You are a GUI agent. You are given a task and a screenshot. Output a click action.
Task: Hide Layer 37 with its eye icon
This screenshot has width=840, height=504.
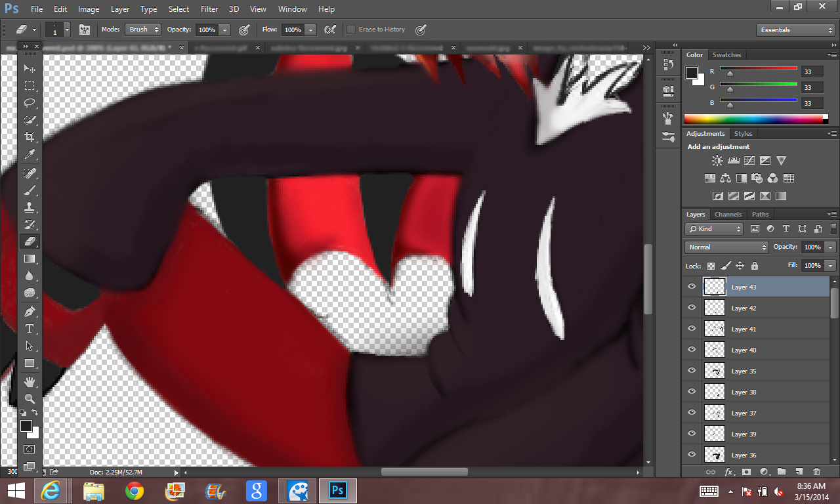coord(692,413)
